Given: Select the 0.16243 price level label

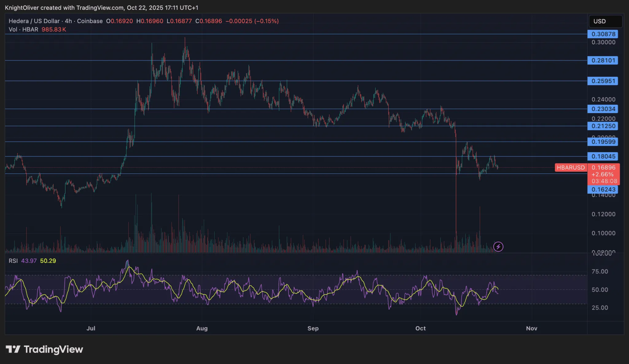Looking at the screenshot, I should click(603, 190).
